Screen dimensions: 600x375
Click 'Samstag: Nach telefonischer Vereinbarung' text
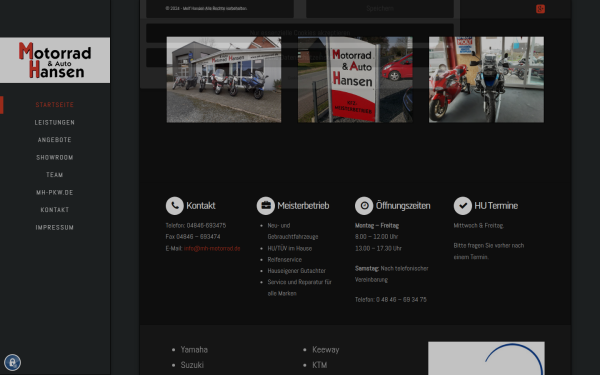click(x=391, y=274)
